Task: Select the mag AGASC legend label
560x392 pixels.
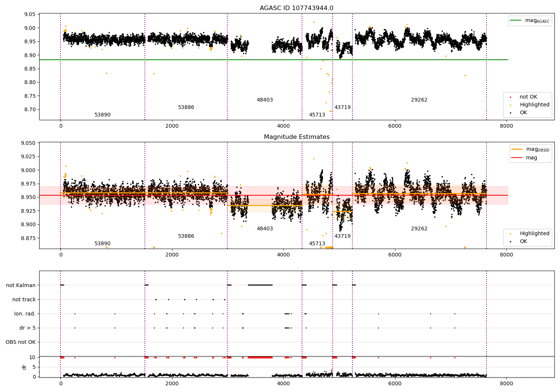Action: coord(537,21)
